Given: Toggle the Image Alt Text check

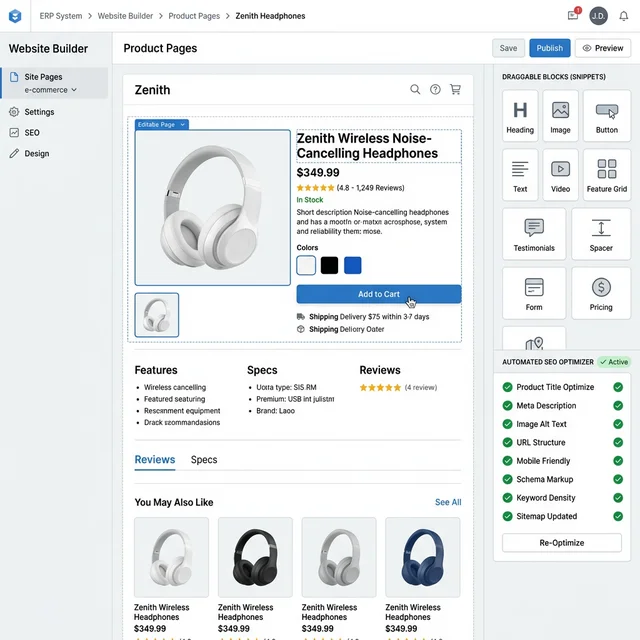Looking at the screenshot, I should [618, 424].
